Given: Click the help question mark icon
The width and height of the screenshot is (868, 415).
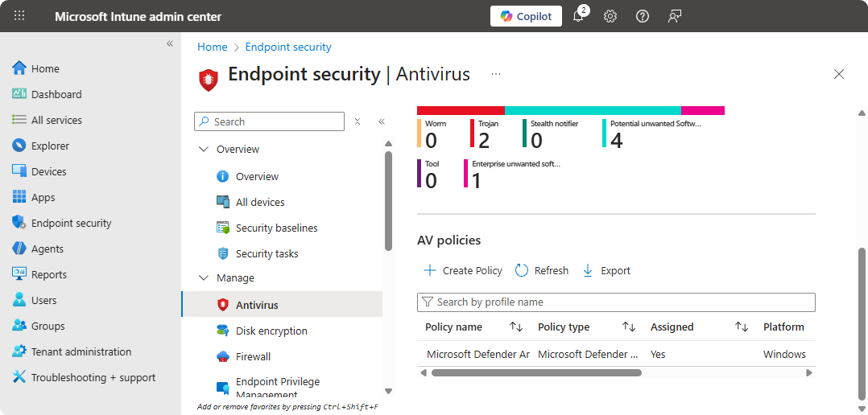Looking at the screenshot, I should pyautogui.click(x=643, y=16).
